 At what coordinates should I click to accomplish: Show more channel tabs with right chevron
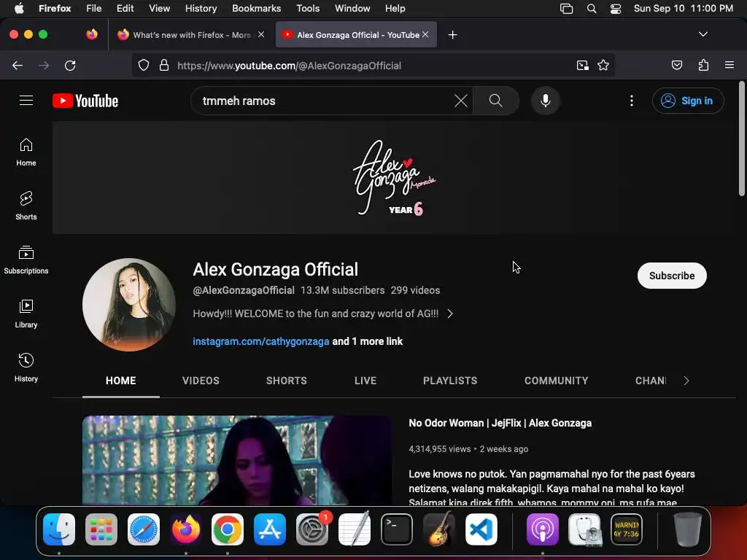686,381
